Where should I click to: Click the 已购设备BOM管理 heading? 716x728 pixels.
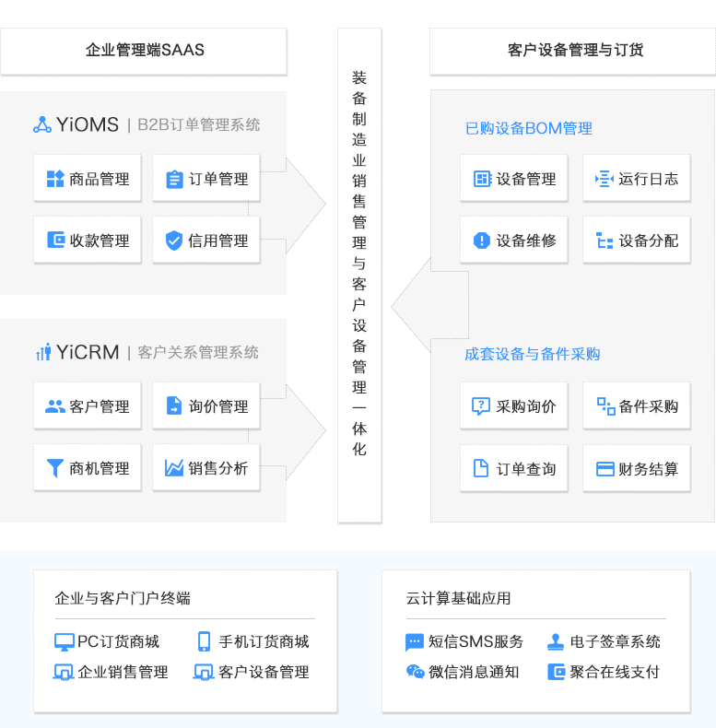tap(529, 129)
